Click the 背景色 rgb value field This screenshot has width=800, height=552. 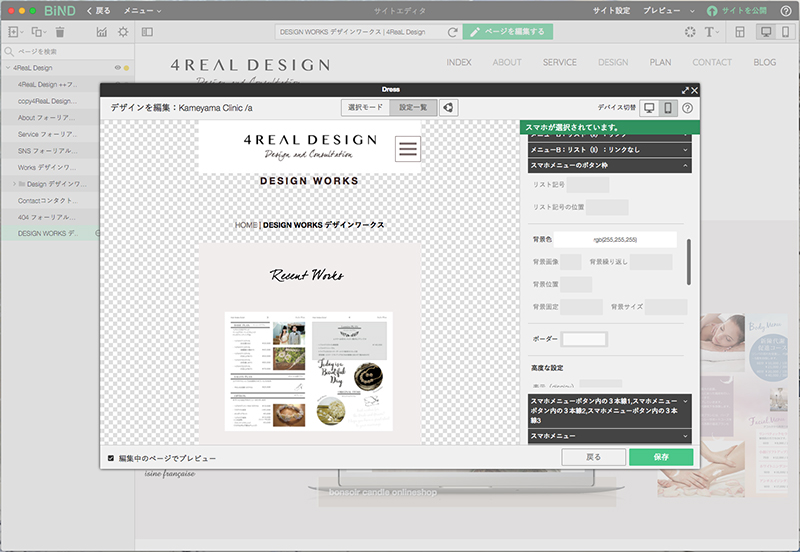(x=615, y=240)
